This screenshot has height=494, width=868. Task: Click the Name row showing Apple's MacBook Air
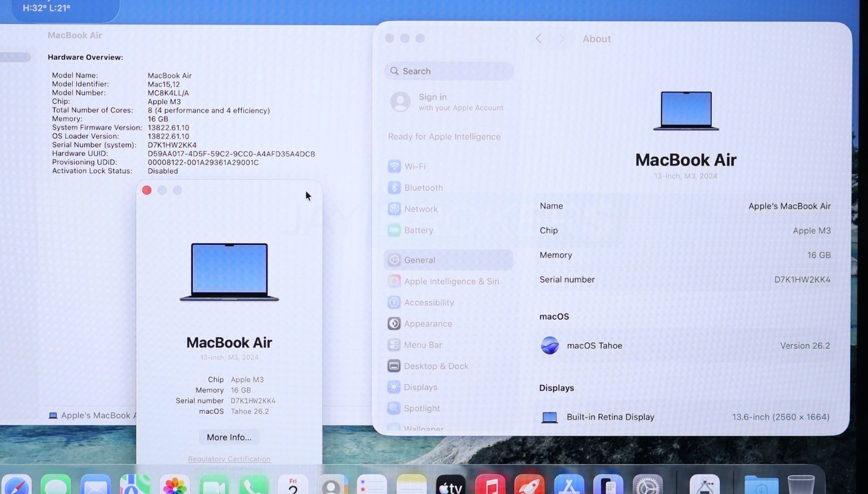(x=685, y=206)
